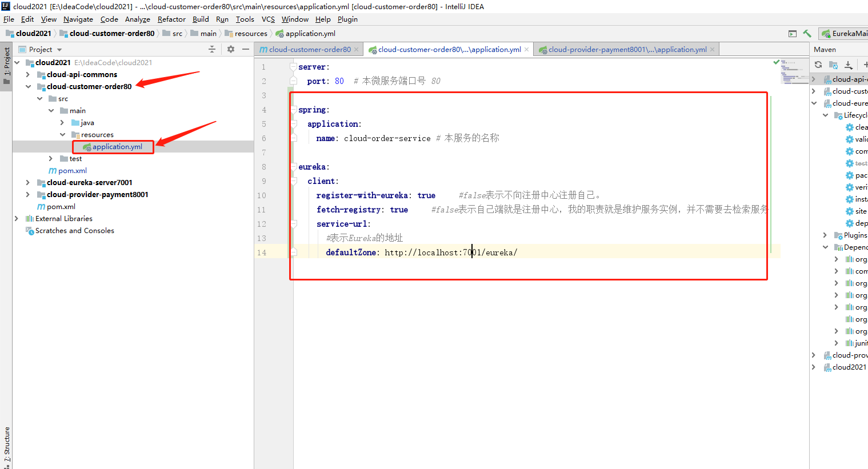Screen dimensions: 868x469
Task: Toggle the 1: Project side tab
Action: [x=6, y=66]
